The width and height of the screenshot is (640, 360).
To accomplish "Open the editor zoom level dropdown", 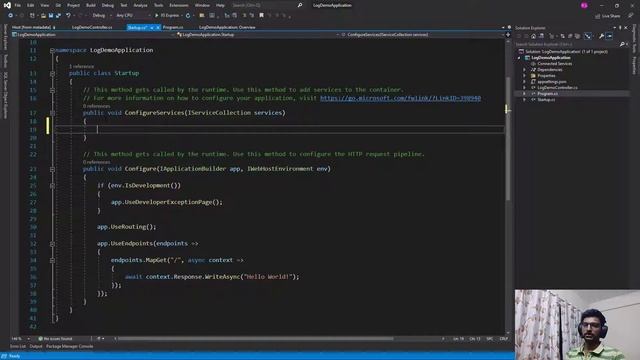I will (x=20, y=339).
